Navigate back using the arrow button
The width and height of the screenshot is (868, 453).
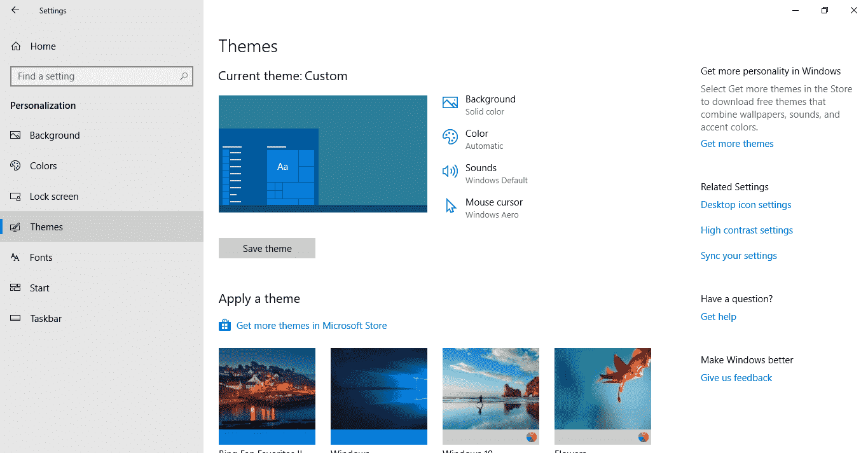click(x=15, y=10)
